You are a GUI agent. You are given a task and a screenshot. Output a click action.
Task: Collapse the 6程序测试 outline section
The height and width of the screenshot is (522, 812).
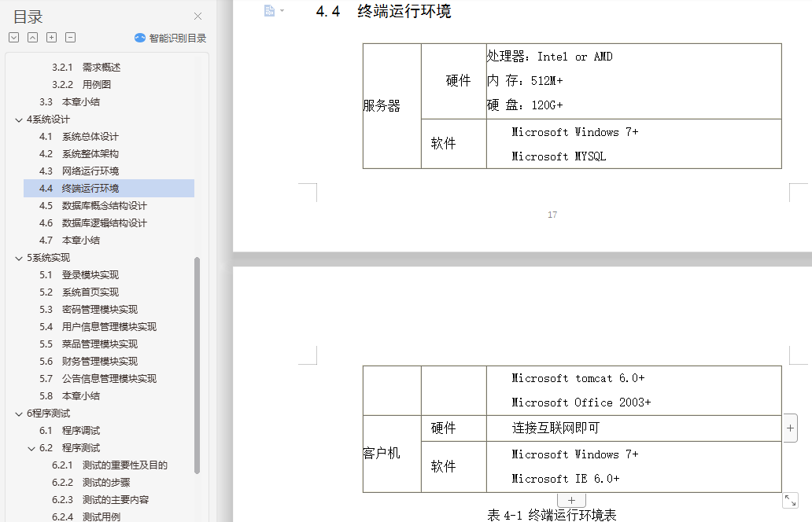click(x=19, y=414)
